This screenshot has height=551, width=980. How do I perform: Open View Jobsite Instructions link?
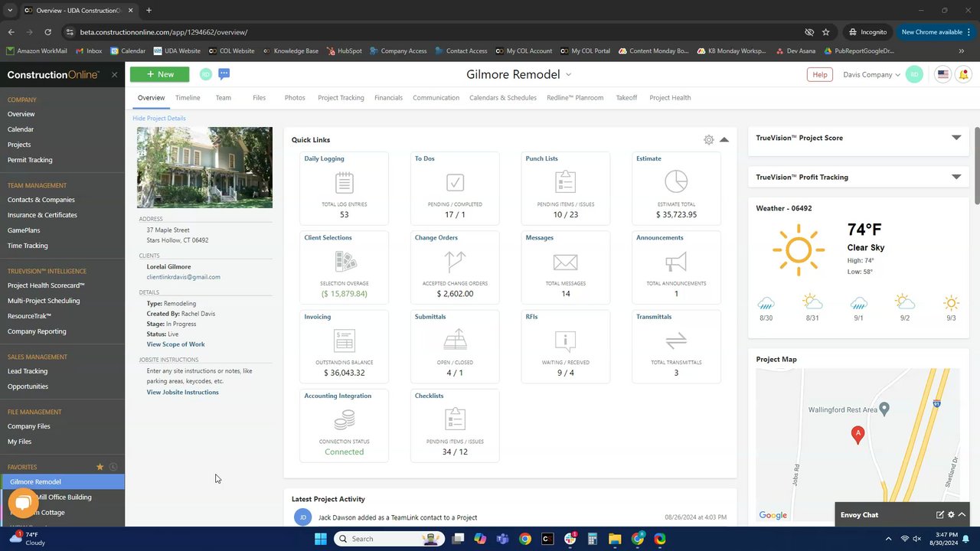point(183,393)
